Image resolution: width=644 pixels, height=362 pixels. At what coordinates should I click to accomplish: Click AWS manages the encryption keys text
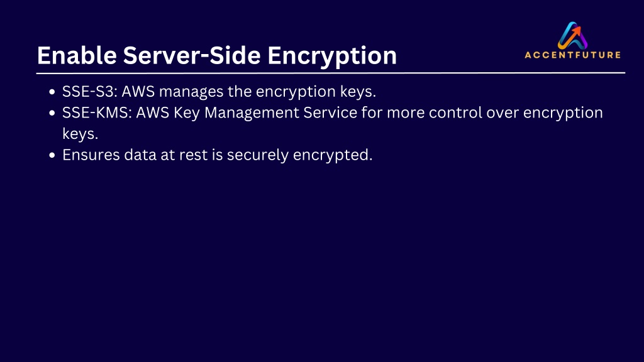click(249, 92)
